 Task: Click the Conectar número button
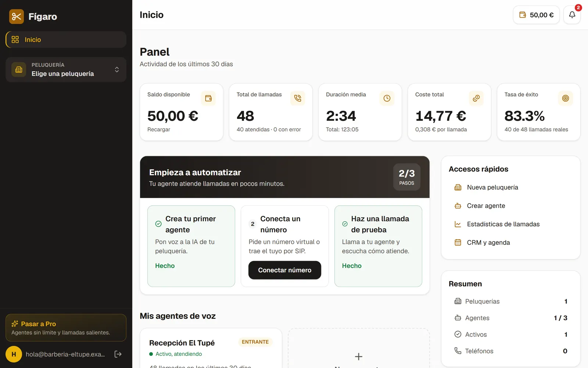[x=285, y=270]
